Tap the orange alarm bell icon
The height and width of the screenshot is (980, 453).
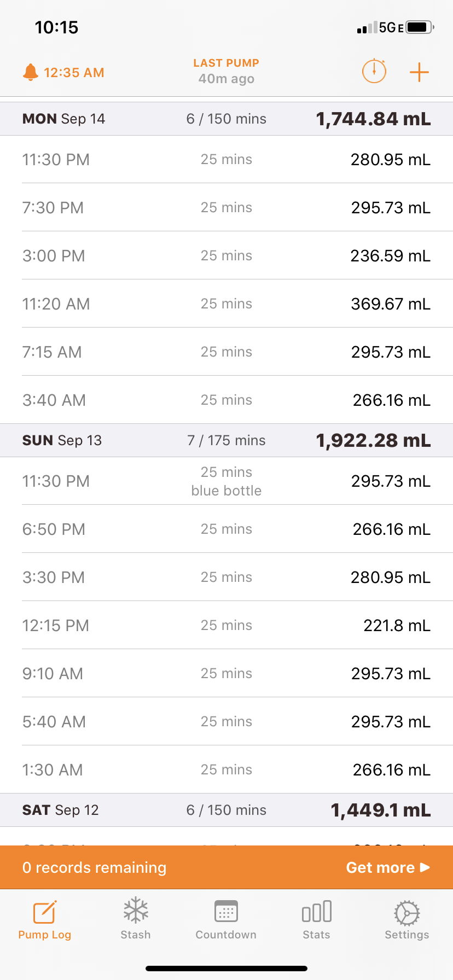point(31,72)
